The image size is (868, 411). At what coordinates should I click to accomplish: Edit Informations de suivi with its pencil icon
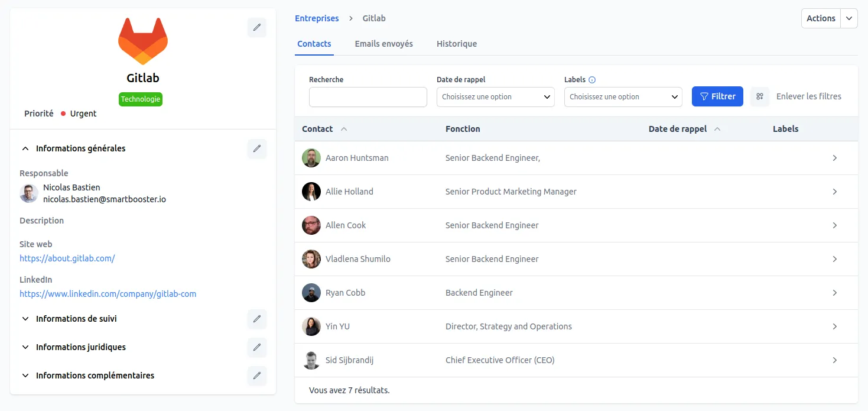pyautogui.click(x=256, y=319)
